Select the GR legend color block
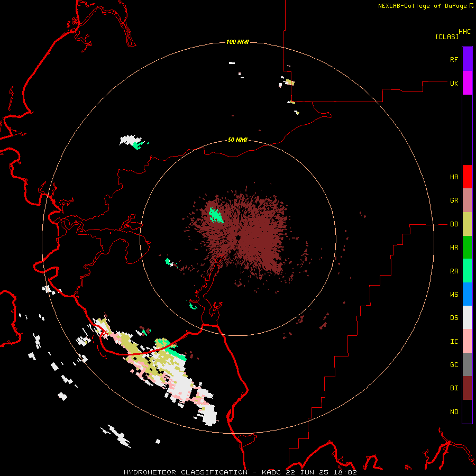This screenshot has height=476, width=476. click(467, 200)
